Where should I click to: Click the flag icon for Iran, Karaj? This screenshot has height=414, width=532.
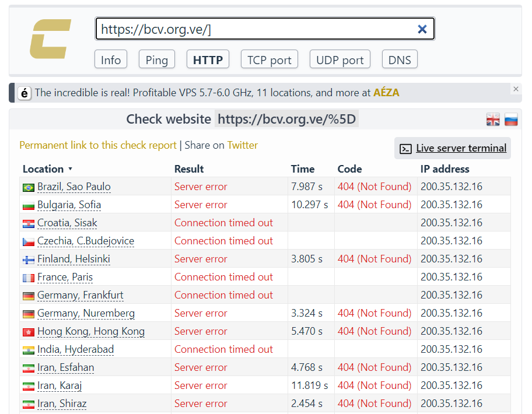tap(29, 386)
